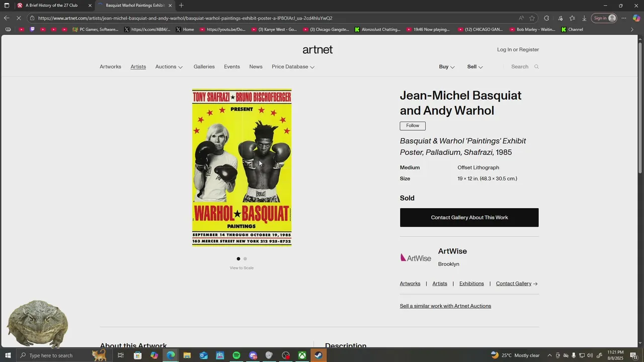Click Contact Gallery About This Work
Image resolution: width=644 pixels, height=362 pixels.
[469, 218]
